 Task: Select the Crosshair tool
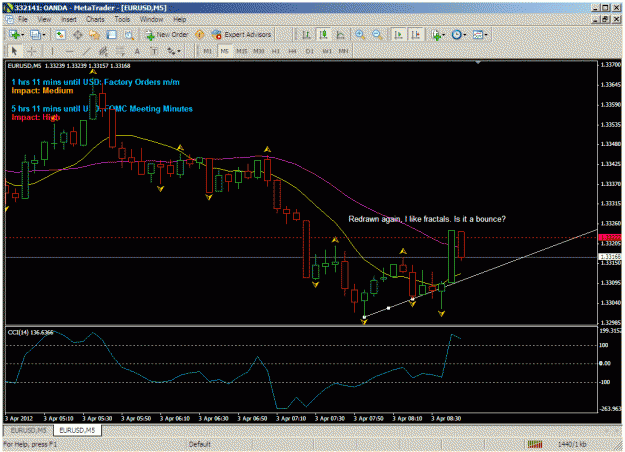point(31,51)
